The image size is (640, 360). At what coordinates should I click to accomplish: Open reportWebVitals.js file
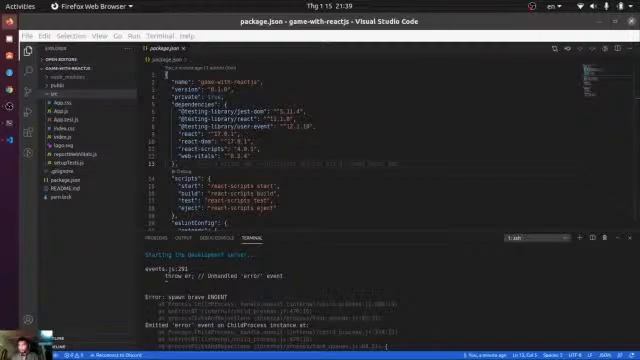point(75,154)
